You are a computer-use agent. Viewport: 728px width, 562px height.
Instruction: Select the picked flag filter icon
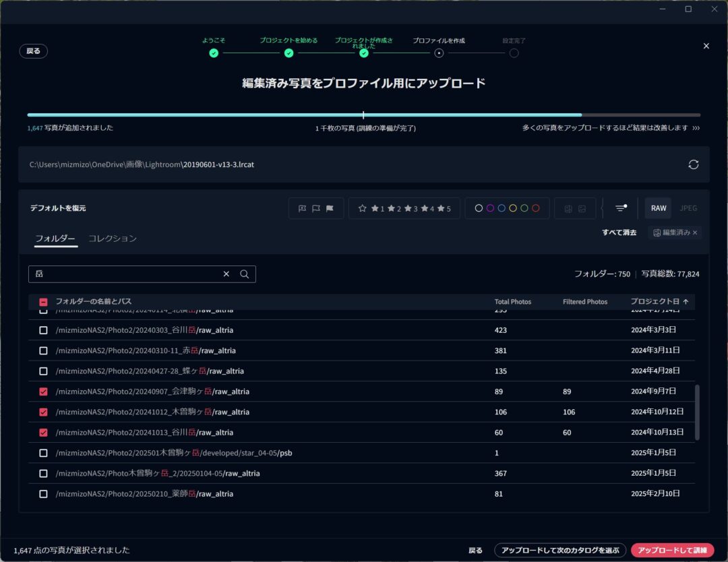pyautogui.click(x=330, y=209)
